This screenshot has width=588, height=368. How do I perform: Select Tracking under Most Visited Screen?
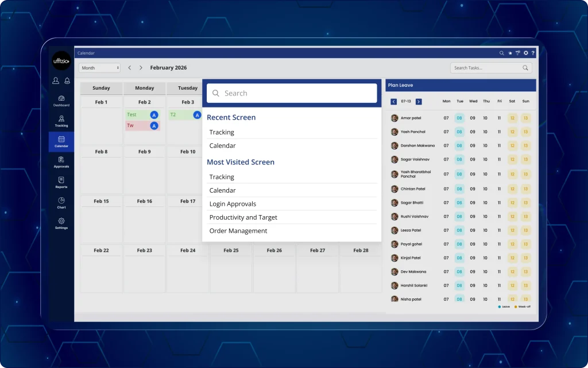pos(292,177)
